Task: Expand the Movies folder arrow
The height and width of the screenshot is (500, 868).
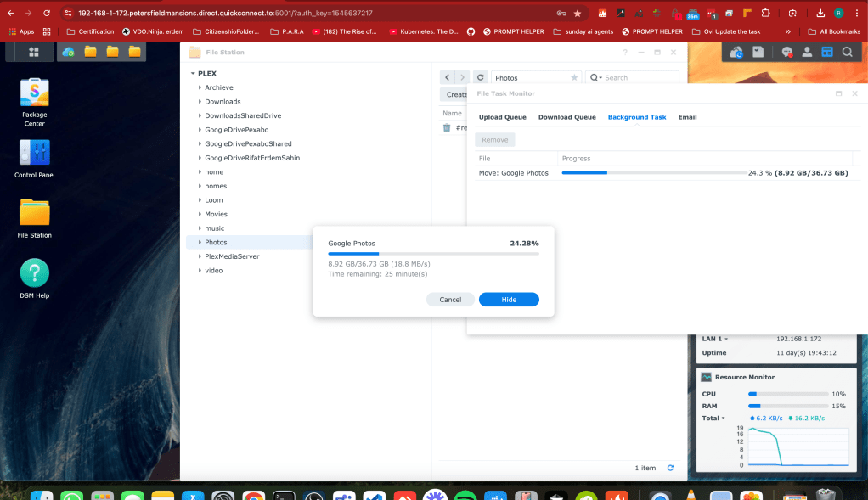Action: (200, 214)
